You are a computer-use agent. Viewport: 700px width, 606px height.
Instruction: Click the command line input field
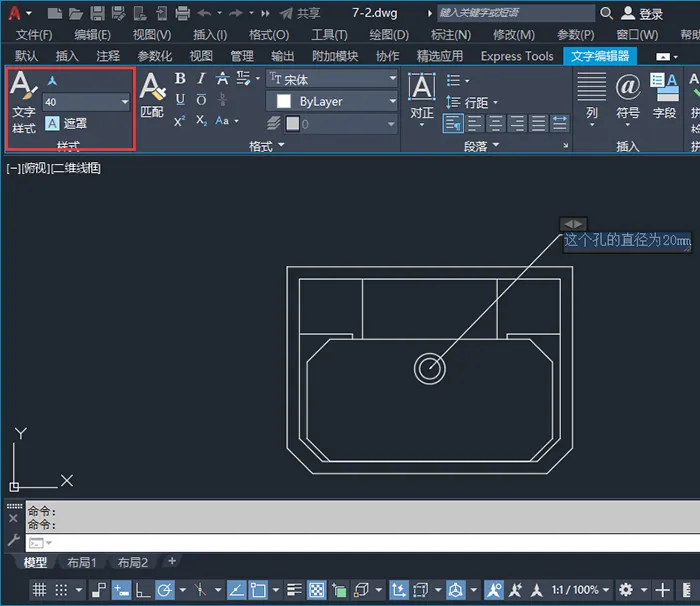362,543
